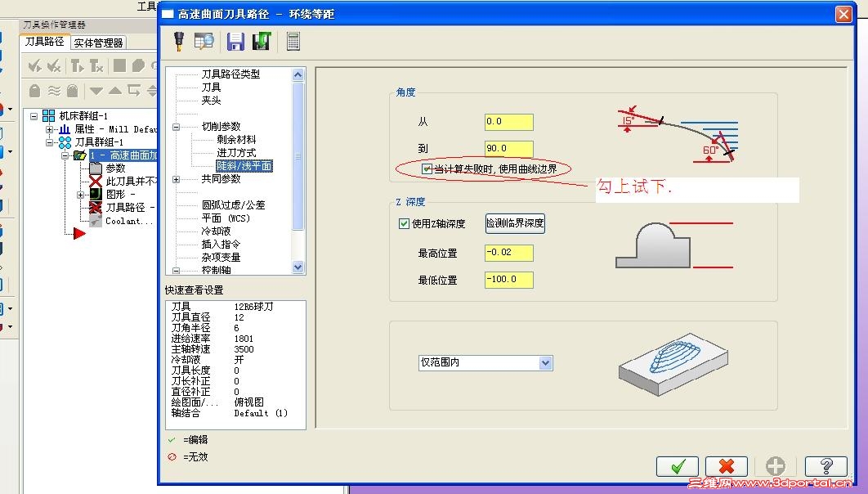The image size is (868, 494).
Task: Click the 机床群组-1 machine group icon
Action: coord(49,116)
